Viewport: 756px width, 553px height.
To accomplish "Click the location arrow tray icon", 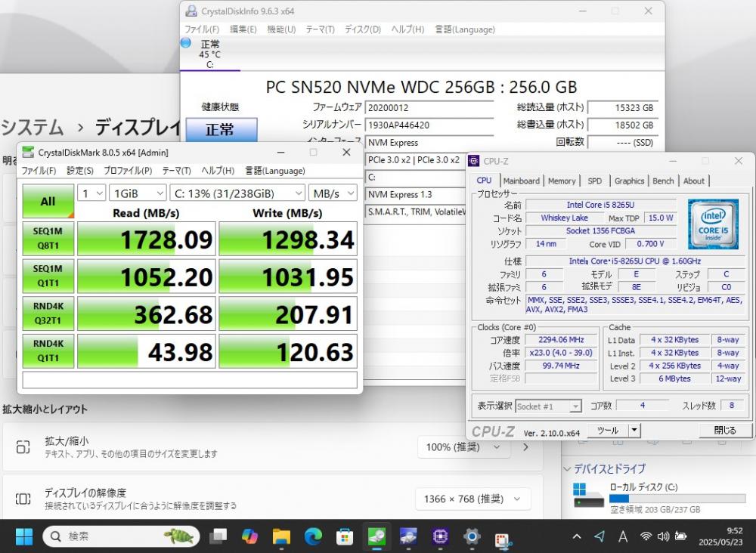I will pyautogui.click(x=600, y=536).
